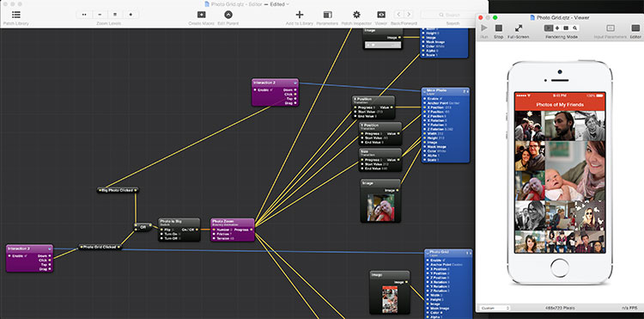This screenshot has width=644, height=319.
Task: Open the Patch Library list icon
Action: [x=16, y=15]
